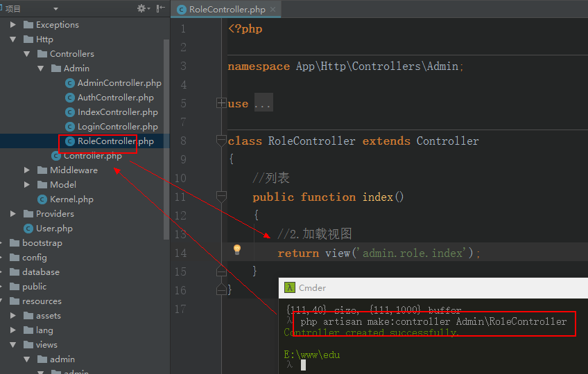Click the Exceptions folder icon
Screen dimensions: 588x374
pos(28,25)
